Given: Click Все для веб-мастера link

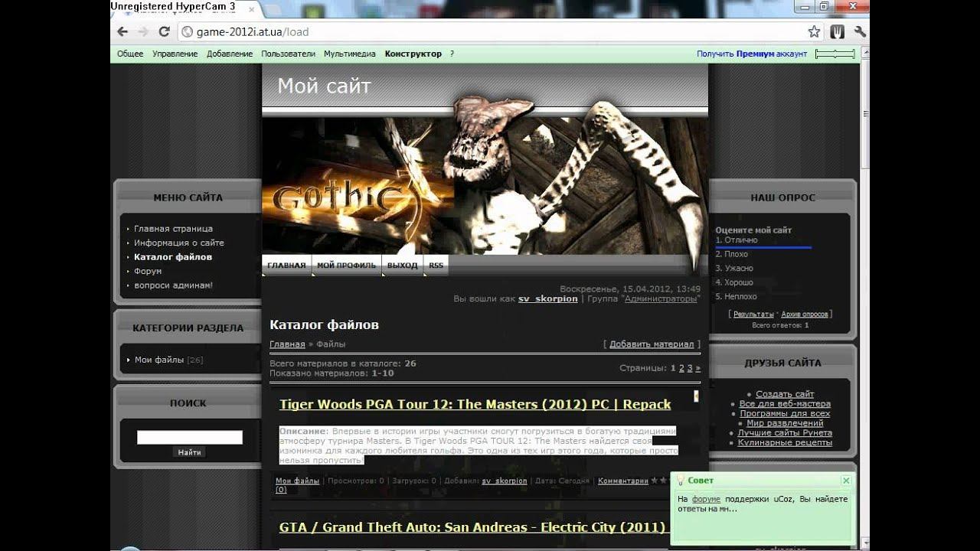Looking at the screenshot, I should pyautogui.click(x=785, y=404).
